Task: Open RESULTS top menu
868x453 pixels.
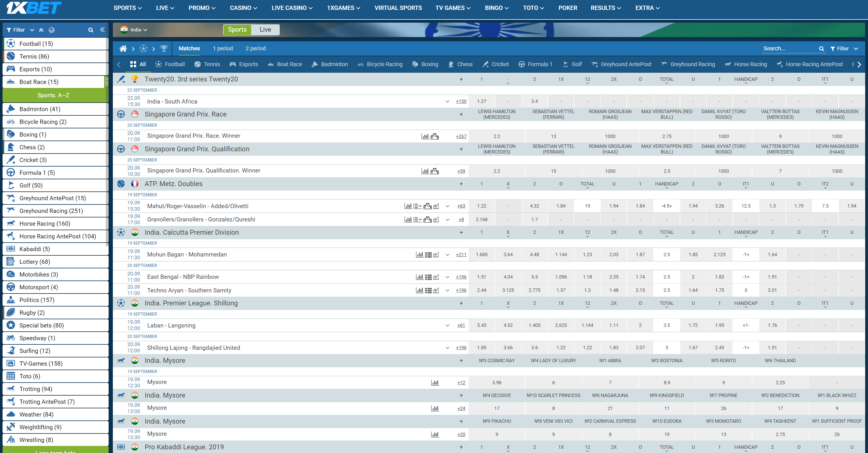Action: (x=606, y=8)
